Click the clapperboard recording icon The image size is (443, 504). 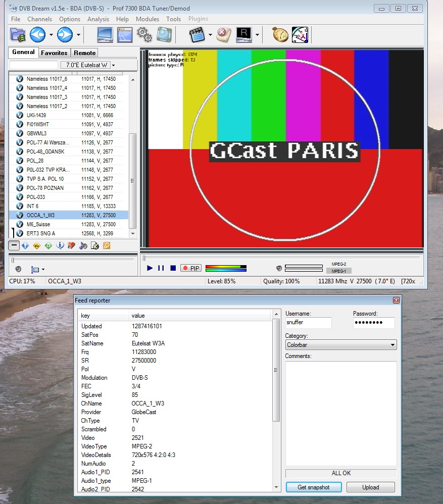[x=197, y=35]
